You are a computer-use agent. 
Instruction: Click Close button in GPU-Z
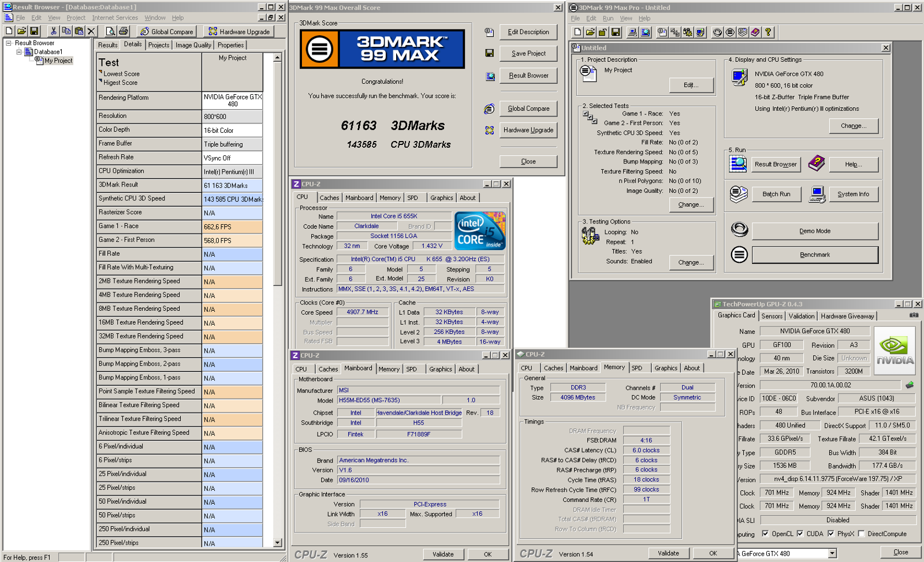point(901,552)
